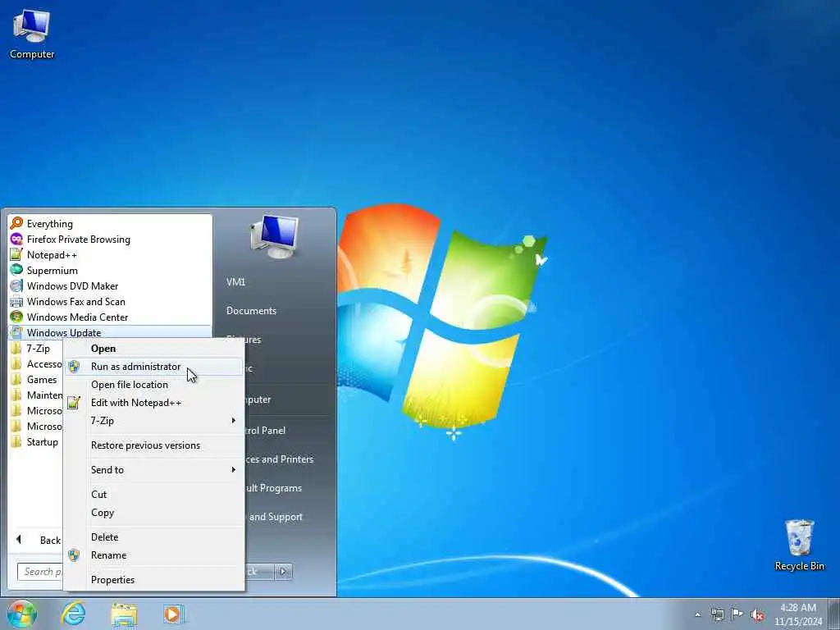Show hidden tray icons arrow
The image size is (840, 630).
[697, 614]
